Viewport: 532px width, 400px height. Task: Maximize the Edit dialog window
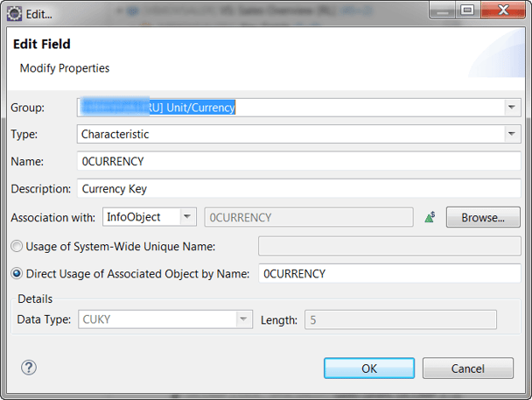(x=467, y=11)
